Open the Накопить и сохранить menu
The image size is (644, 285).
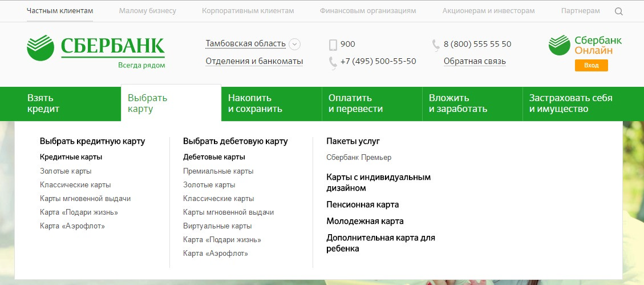(272, 103)
